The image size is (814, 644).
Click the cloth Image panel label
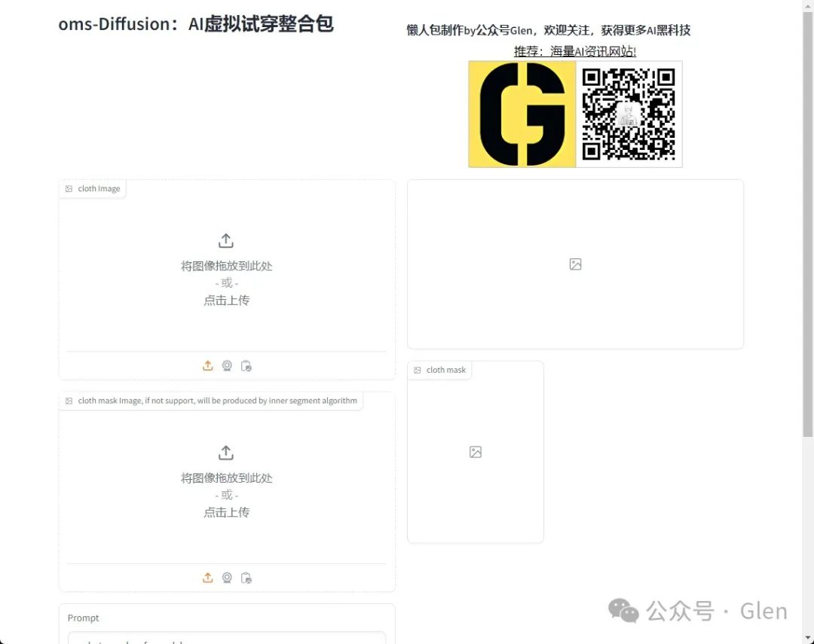tap(93, 188)
